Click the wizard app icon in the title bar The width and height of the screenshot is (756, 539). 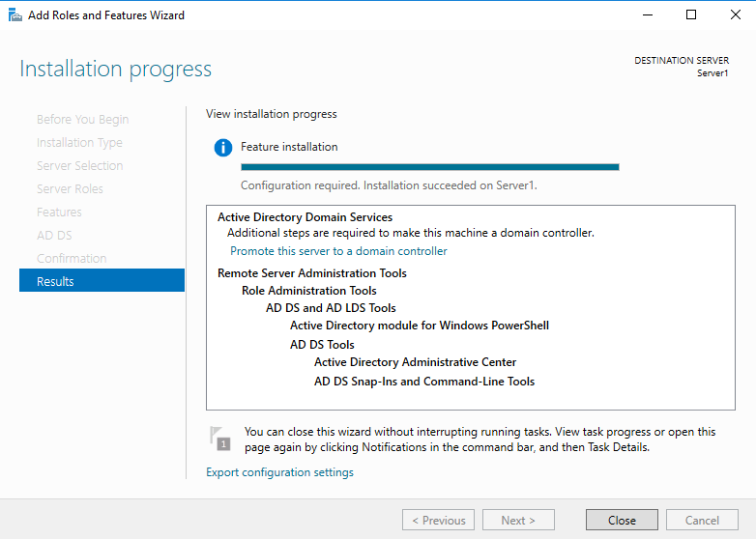[x=15, y=15]
